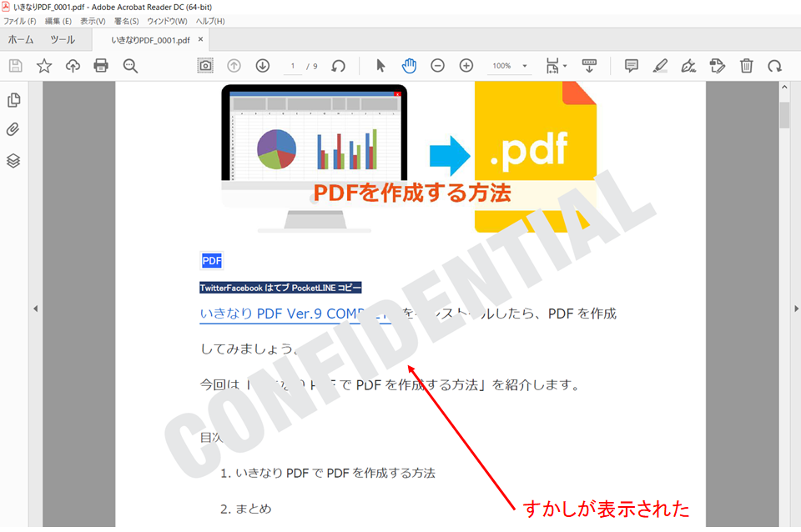Print the document
This screenshot has height=532, width=801.
click(101, 66)
